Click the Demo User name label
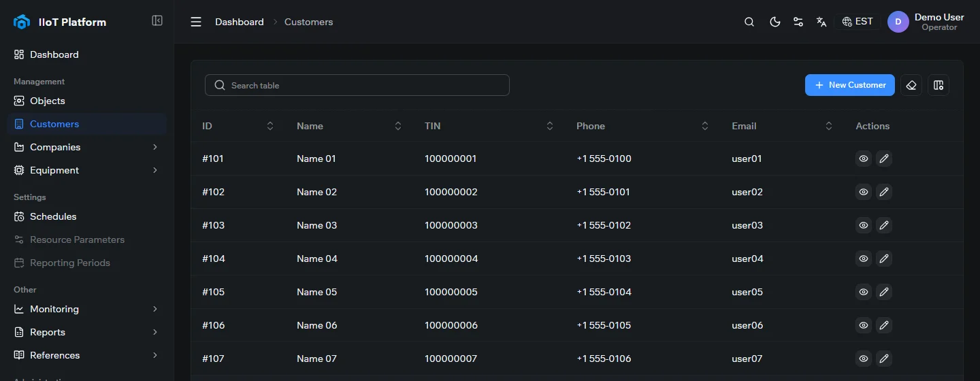Viewport: 980px width, 381px height. click(939, 17)
